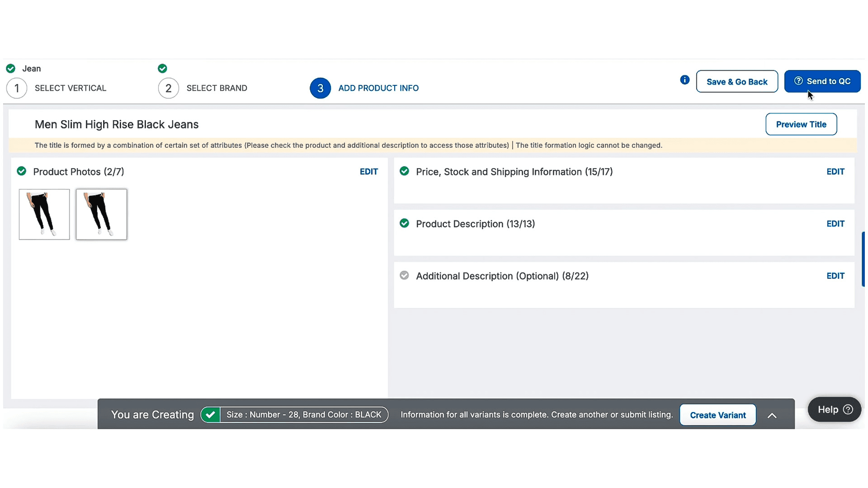The width and height of the screenshot is (868, 488).
Task: Click the green check next to Jean
Action: point(11,69)
